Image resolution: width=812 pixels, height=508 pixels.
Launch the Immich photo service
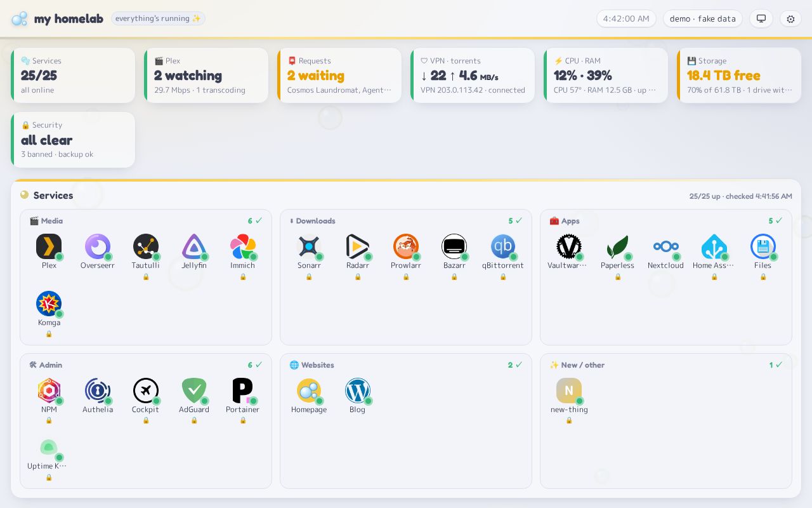[x=243, y=246]
